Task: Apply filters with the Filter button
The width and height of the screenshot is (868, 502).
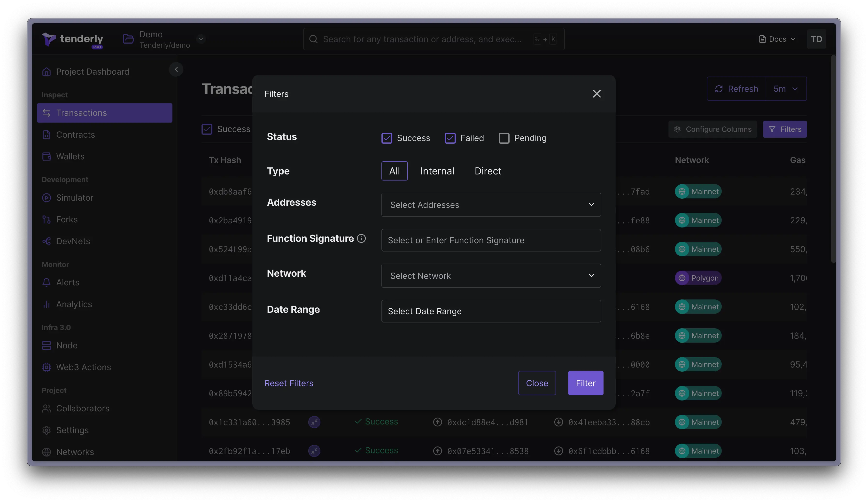Action: [x=586, y=383]
